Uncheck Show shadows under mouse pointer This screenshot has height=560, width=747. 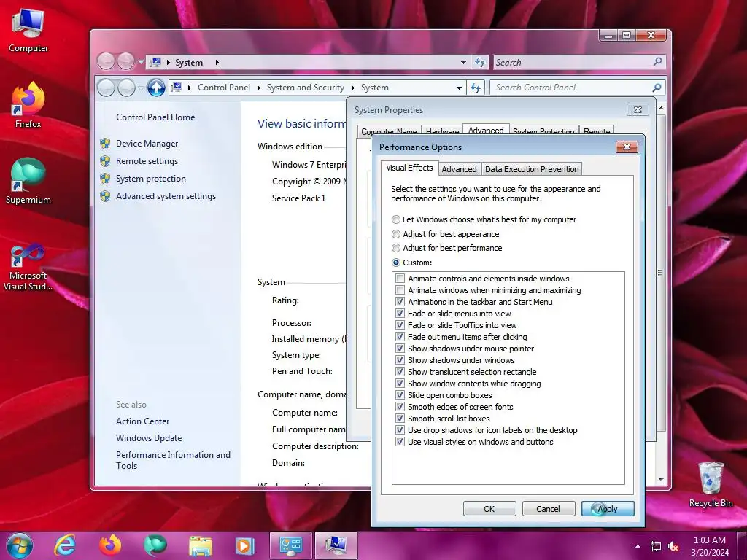coord(400,349)
